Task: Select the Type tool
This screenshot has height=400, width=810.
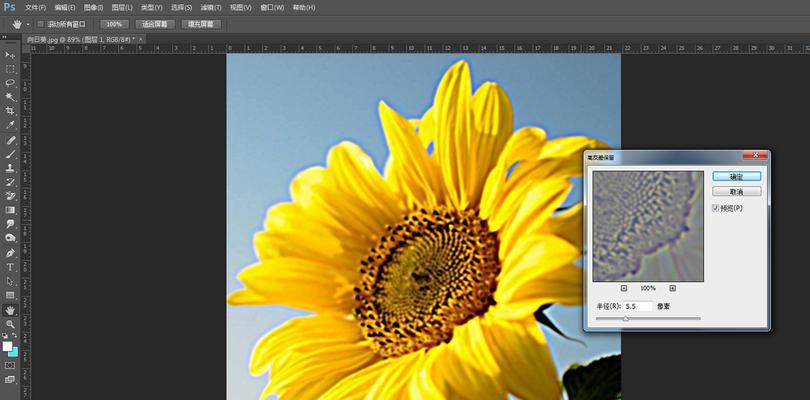Action: click(10, 267)
